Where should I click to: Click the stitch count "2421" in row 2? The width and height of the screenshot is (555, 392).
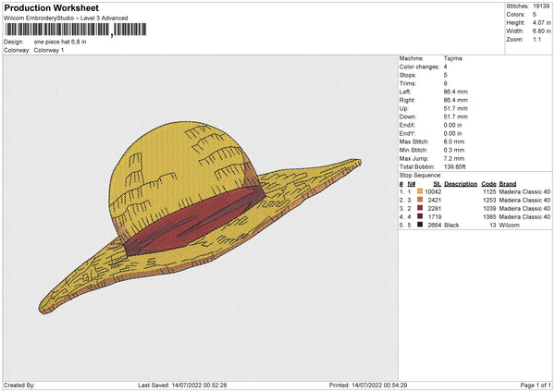coord(435,200)
